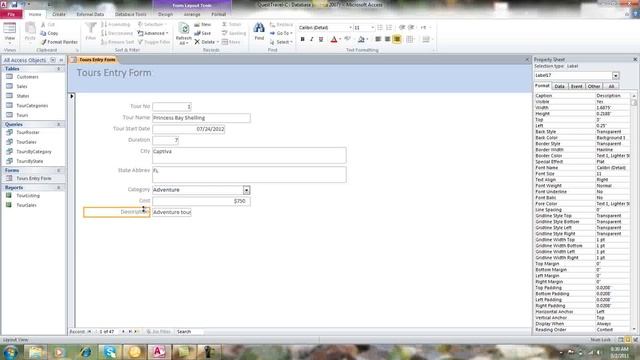This screenshot has height=360, width=640.
Task: Select the Description label
Action: [117, 212]
